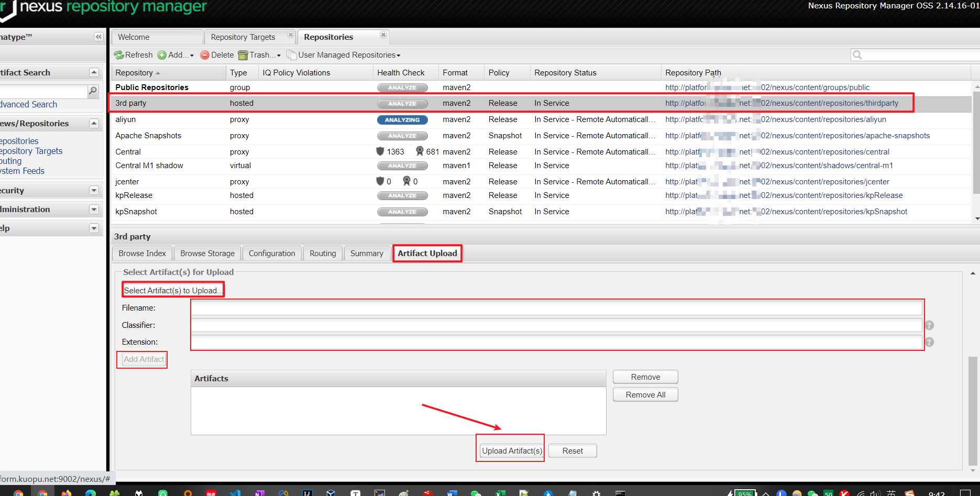Open the Summary tab
980x496 pixels.
(367, 253)
